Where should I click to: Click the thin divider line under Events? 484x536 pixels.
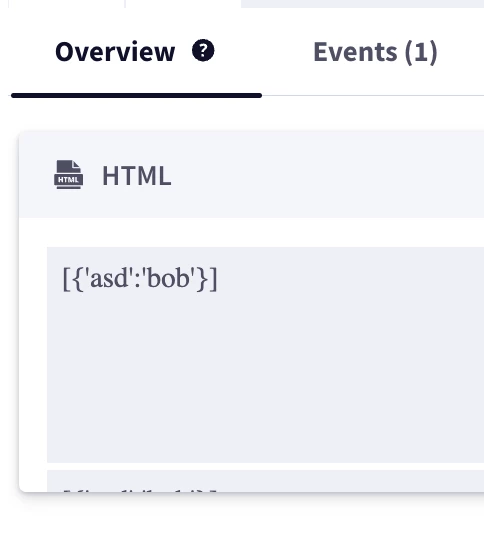[373, 96]
